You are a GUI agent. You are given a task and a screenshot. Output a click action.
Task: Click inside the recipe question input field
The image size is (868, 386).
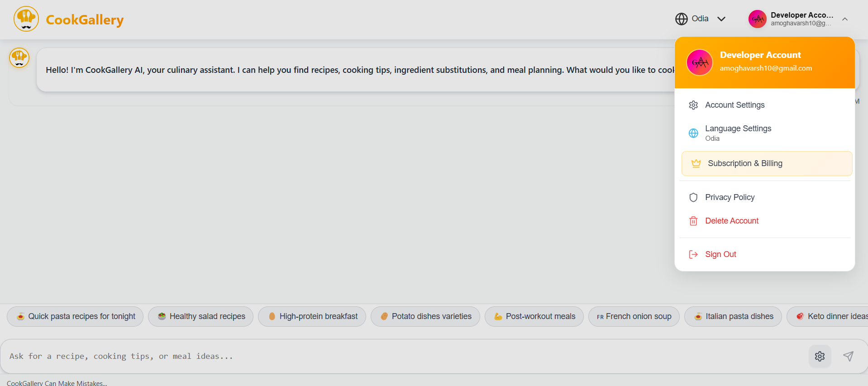click(272, 356)
